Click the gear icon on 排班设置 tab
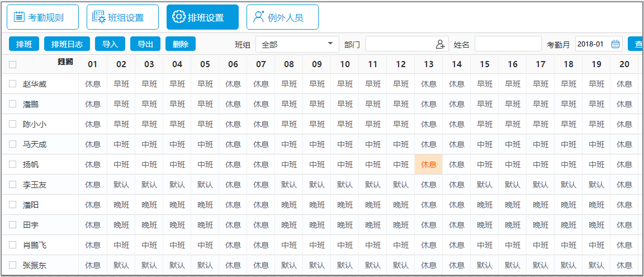The image size is (644, 277). (179, 17)
